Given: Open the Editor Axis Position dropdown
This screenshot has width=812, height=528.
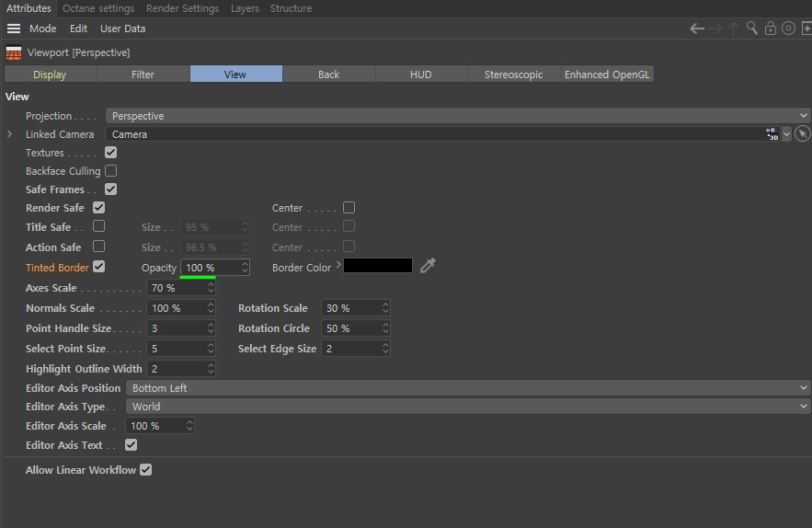Looking at the screenshot, I should (x=468, y=388).
